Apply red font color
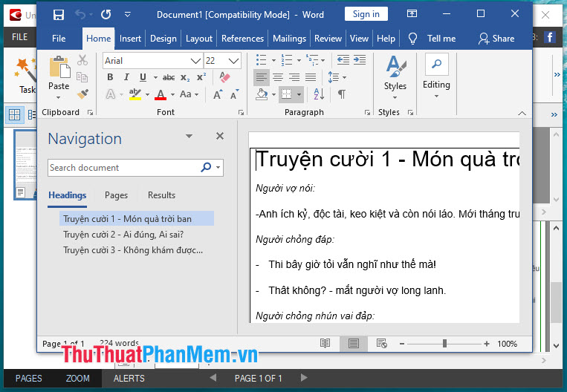The image size is (567, 392). tap(161, 94)
